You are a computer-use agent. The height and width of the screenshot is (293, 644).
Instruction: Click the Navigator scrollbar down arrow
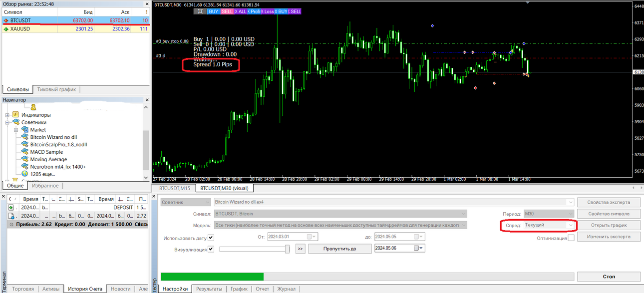tap(146, 177)
